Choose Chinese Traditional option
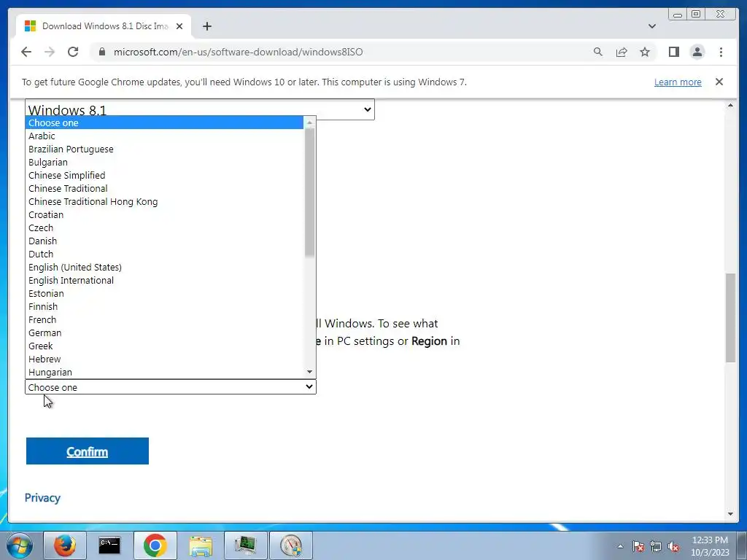747x560 pixels. (164, 189)
